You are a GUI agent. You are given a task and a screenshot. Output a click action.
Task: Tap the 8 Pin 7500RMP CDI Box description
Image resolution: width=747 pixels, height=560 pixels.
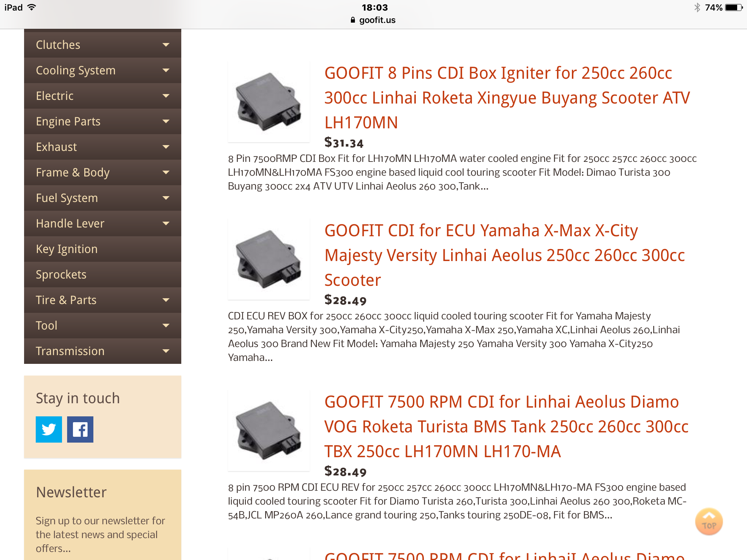point(462,172)
